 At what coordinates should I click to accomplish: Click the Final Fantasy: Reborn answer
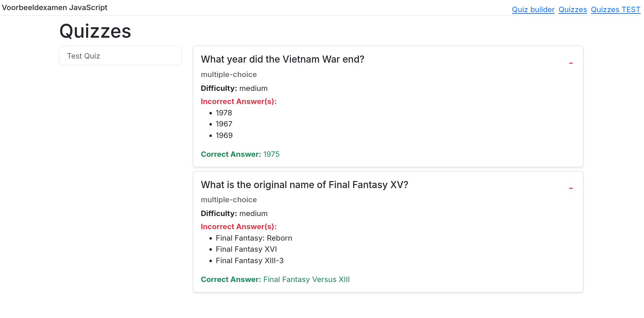click(254, 238)
